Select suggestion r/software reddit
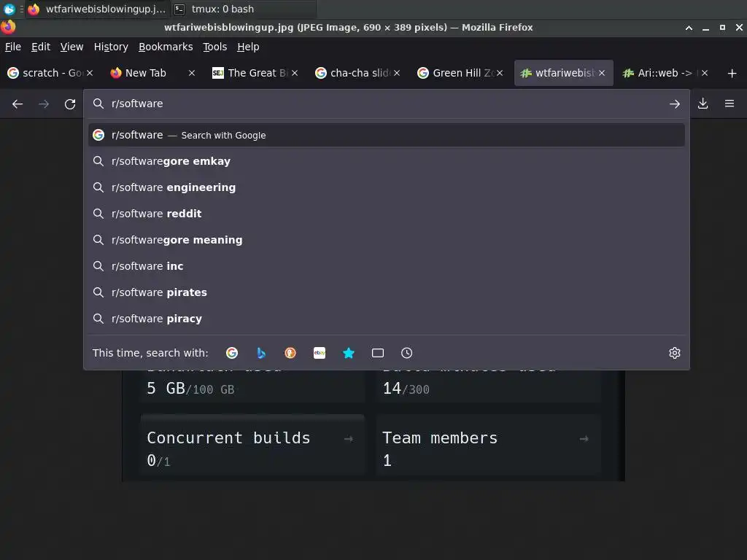 coord(387,214)
